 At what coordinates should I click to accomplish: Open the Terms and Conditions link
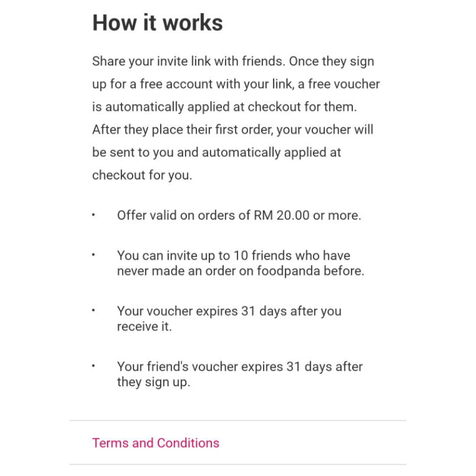click(x=155, y=443)
